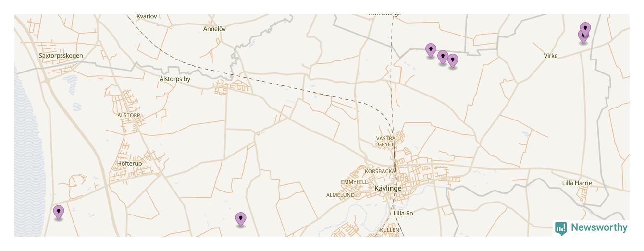The image size is (644, 251).
Task: Click the Lilla Harrie label
Action: pos(577,183)
